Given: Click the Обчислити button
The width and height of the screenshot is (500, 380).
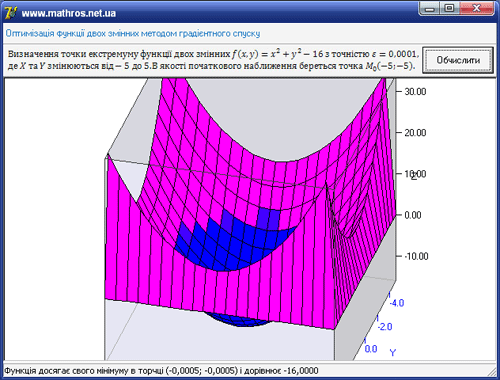Looking at the screenshot, I should coord(458,60).
